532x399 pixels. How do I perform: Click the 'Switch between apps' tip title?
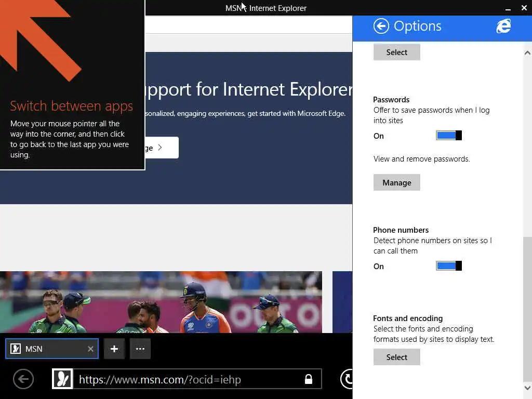(71, 106)
